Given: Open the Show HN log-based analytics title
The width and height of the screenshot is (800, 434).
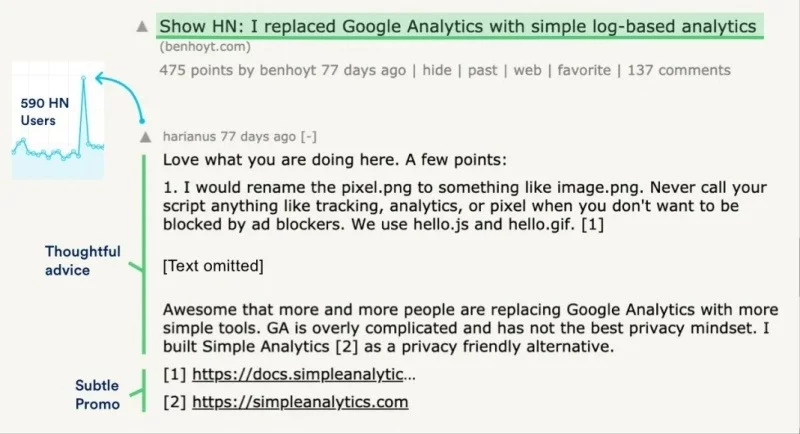Looking at the screenshot, I should click(457, 25).
